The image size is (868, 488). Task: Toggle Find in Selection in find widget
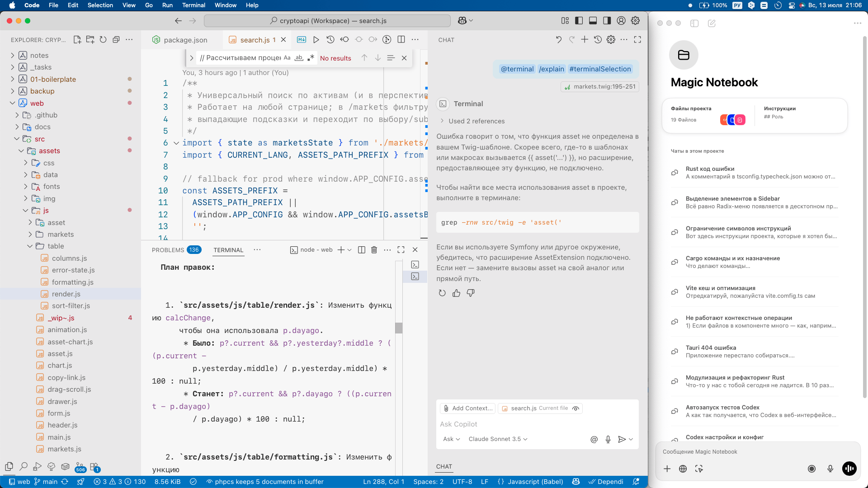[391, 58]
